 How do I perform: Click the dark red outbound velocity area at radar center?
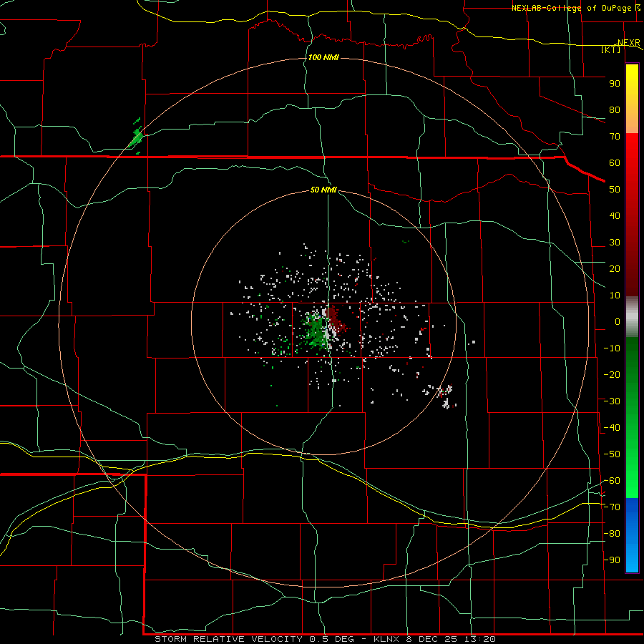coord(336,320)
